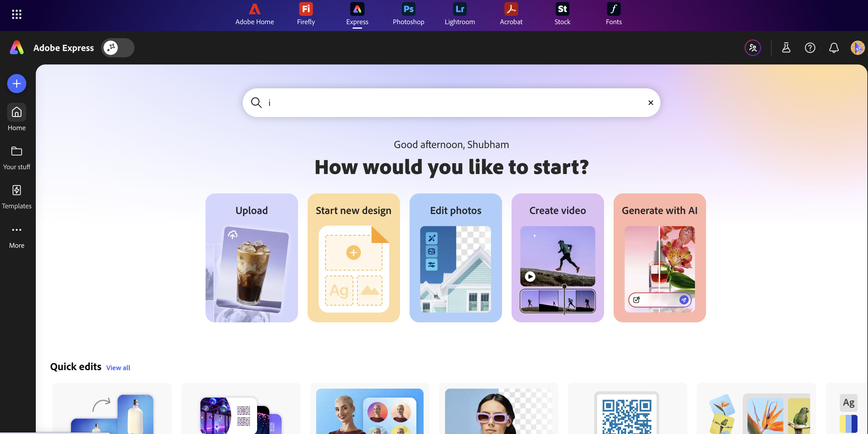Click the blue plus create button
The height and width of the screenshot is (434, 868).
pyautogui.click(x=16, y=84)
